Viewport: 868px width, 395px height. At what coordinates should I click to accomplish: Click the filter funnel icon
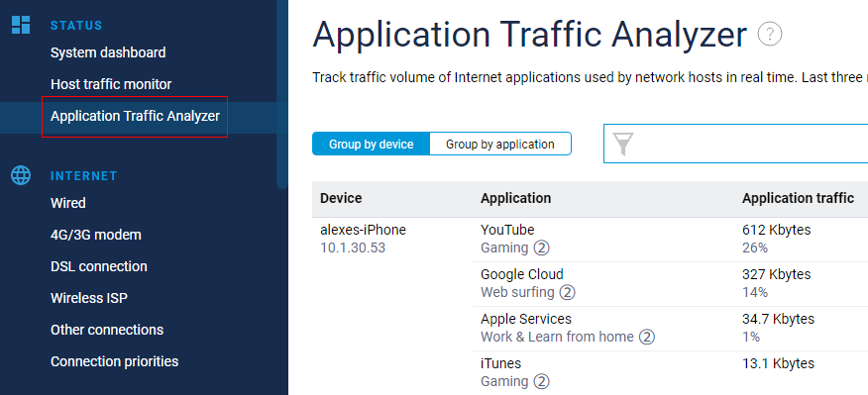pyautogui.click(x=623, y=144)
